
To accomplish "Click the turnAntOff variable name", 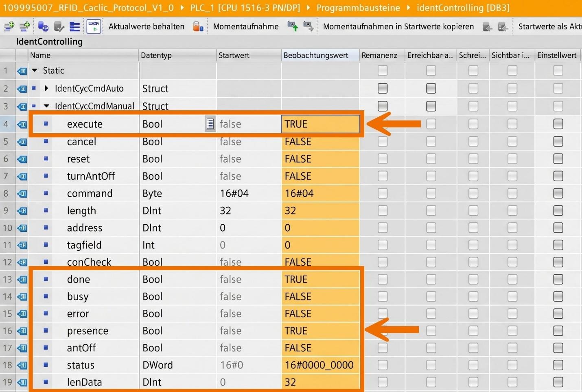I will coord(91,176).
